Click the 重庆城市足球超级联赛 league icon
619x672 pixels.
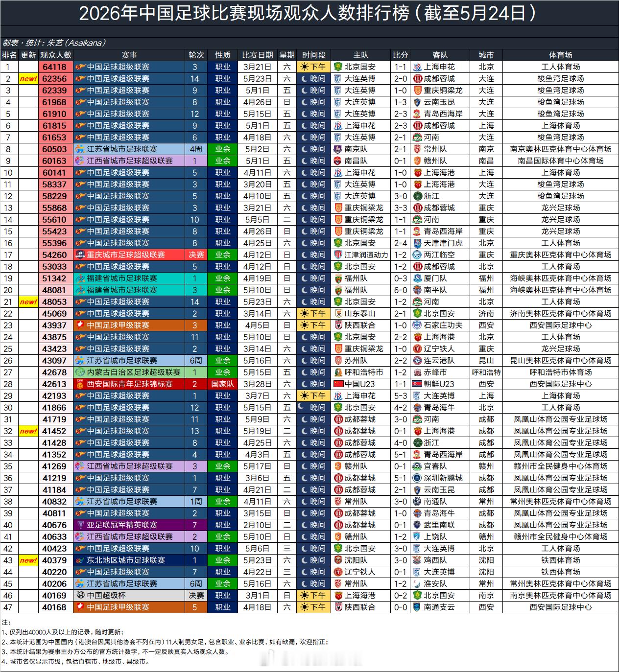point(80,255)
